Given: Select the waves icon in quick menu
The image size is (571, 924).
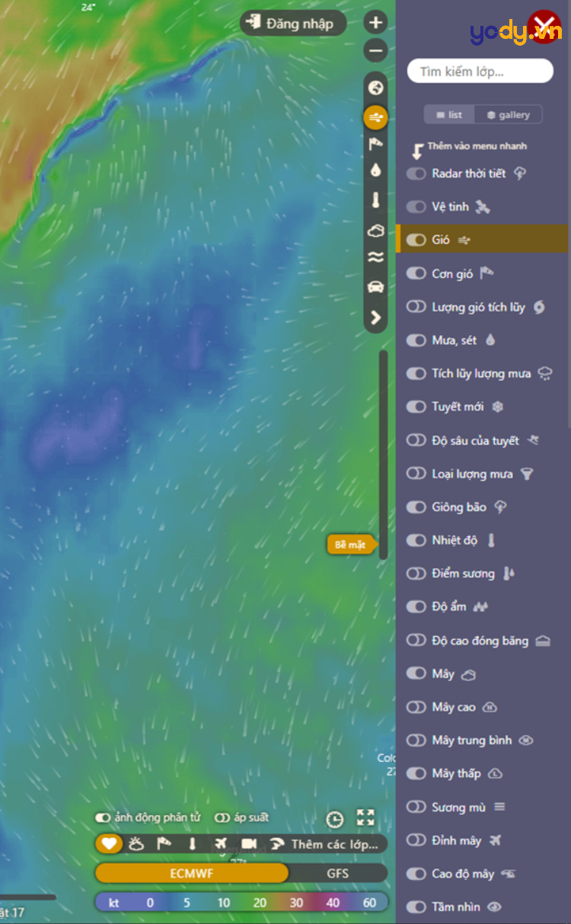Looking at the screenshot, I should 375,257.
